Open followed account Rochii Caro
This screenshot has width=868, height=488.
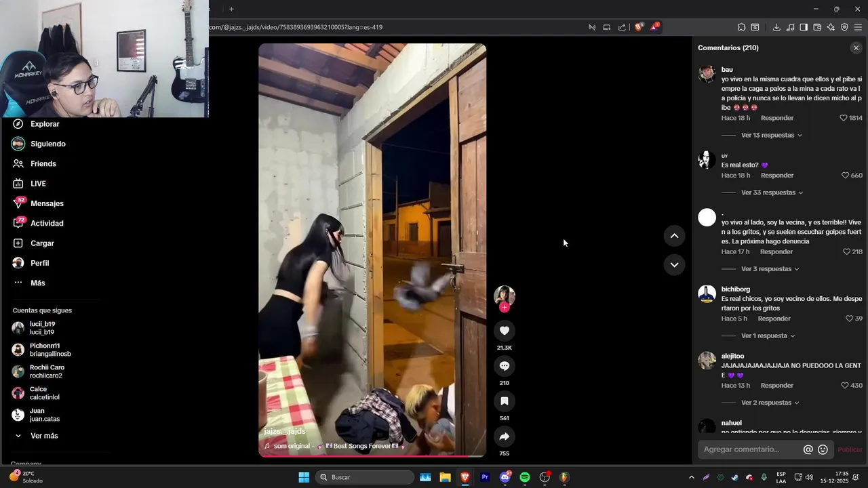(x=47, y=371)
